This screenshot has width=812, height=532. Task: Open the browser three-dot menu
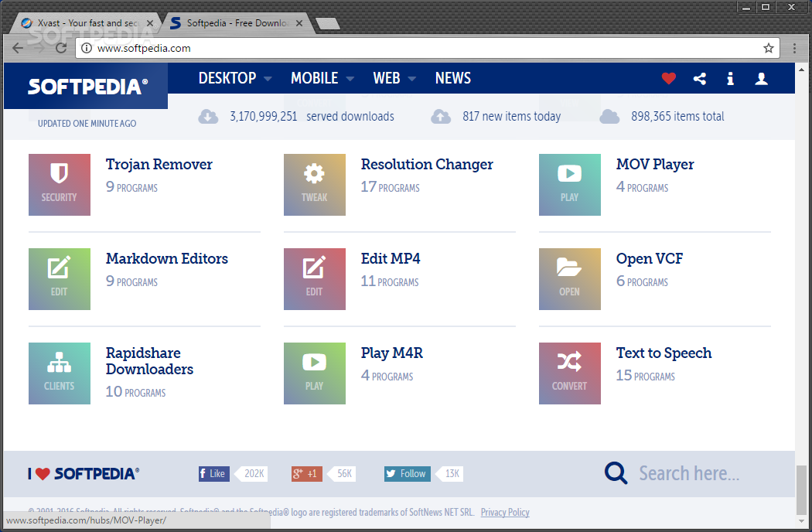tap(794, 48)
